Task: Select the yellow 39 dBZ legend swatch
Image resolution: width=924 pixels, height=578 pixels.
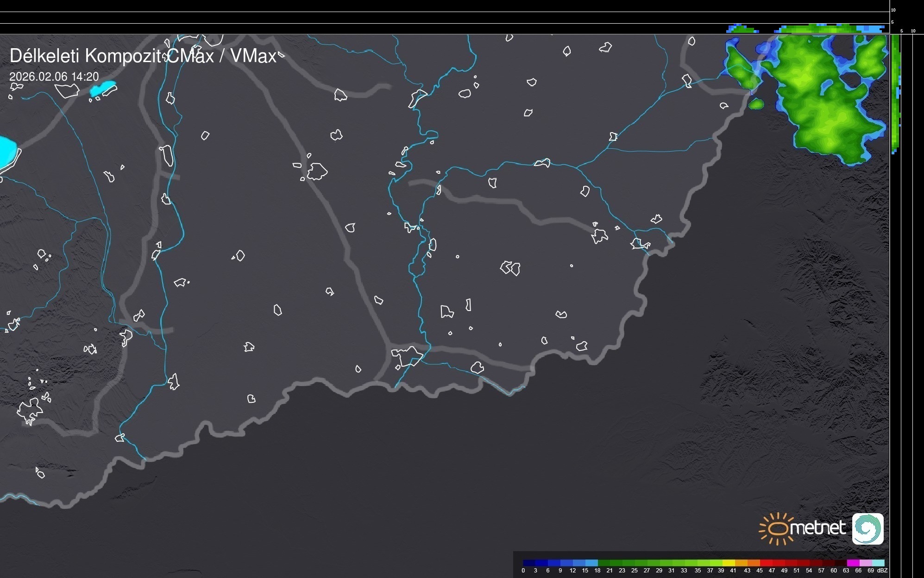Action: click(729, 563)
